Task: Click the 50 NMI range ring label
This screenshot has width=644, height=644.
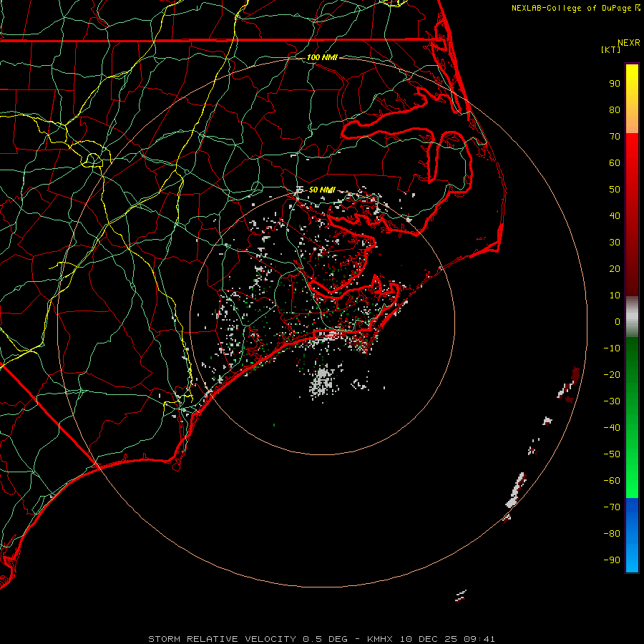Action: pos(322,190)
